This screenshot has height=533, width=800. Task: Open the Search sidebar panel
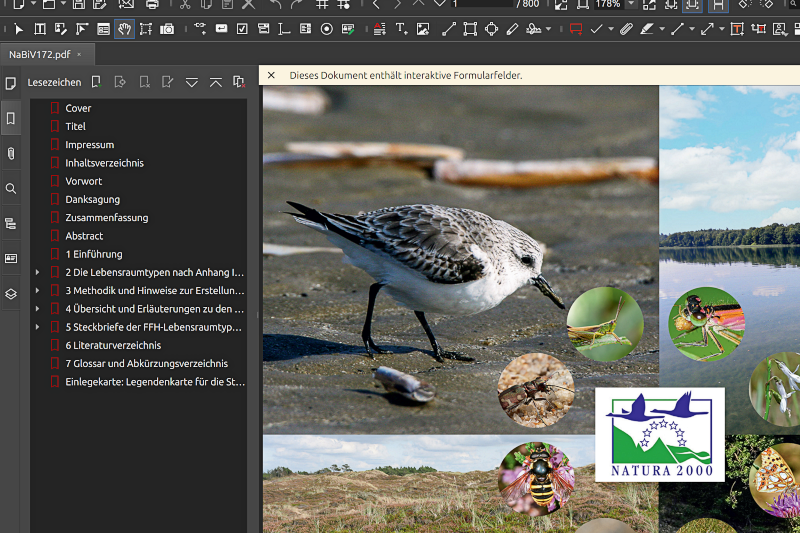[11, 189]
